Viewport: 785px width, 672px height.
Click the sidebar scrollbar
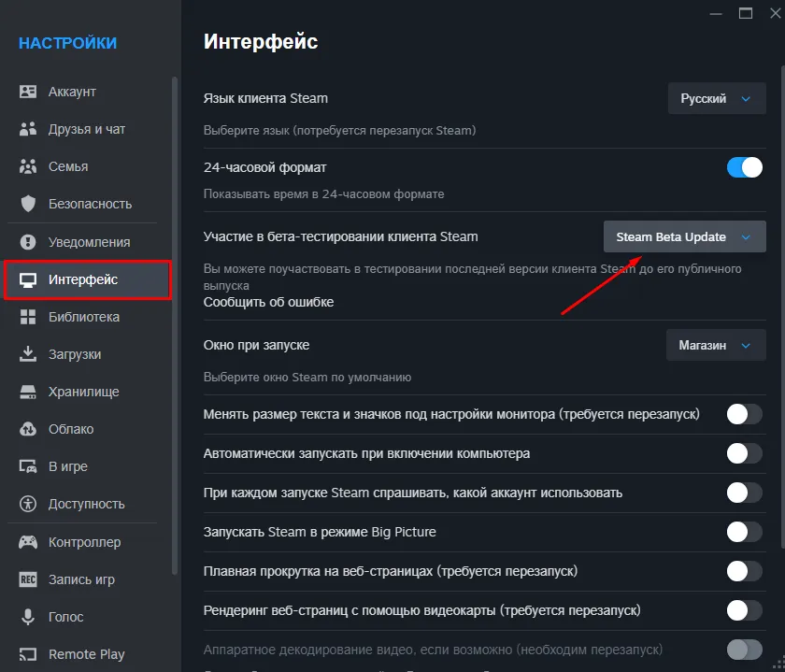point(174,325)
